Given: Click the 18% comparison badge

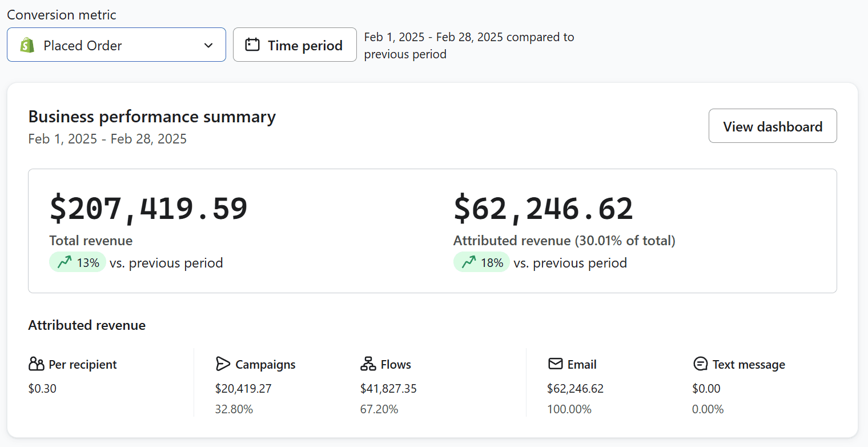Looking at the screenshot, I should [481, 262].
